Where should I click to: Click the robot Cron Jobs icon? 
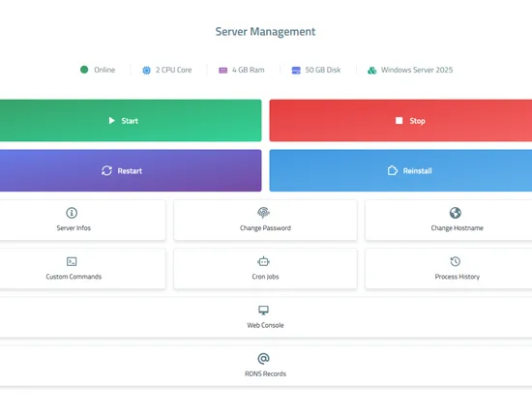[x=263, y=261]
